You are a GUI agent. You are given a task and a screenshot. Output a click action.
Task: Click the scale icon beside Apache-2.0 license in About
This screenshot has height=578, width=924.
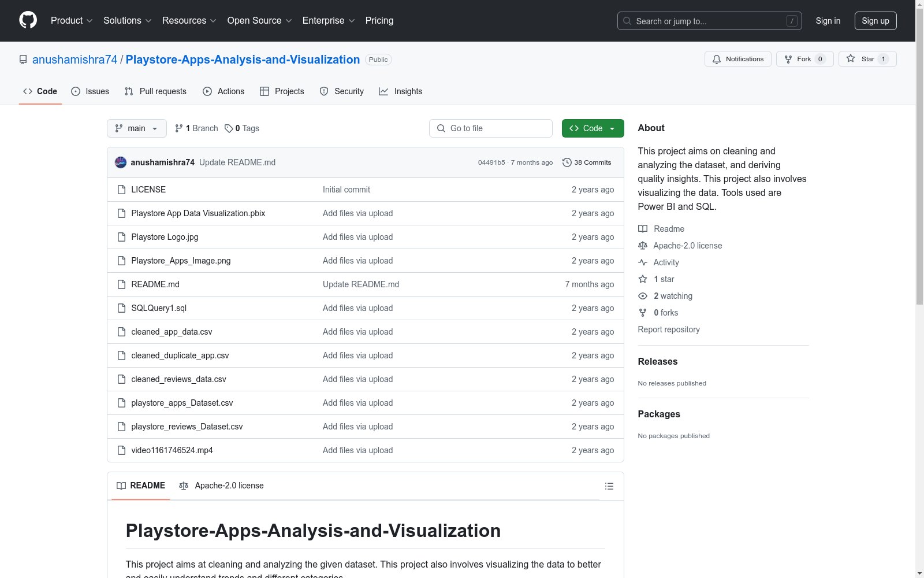point(643,246)
